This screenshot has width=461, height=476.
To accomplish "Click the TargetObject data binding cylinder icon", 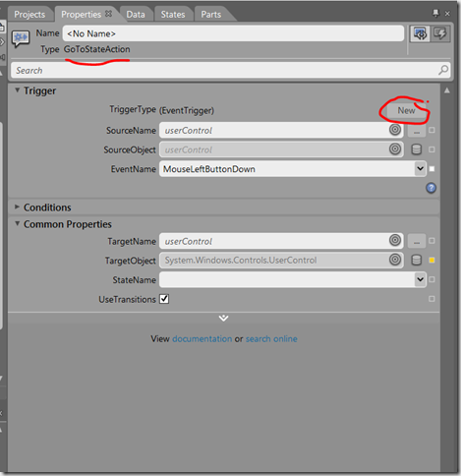I will tap(417, 261).
